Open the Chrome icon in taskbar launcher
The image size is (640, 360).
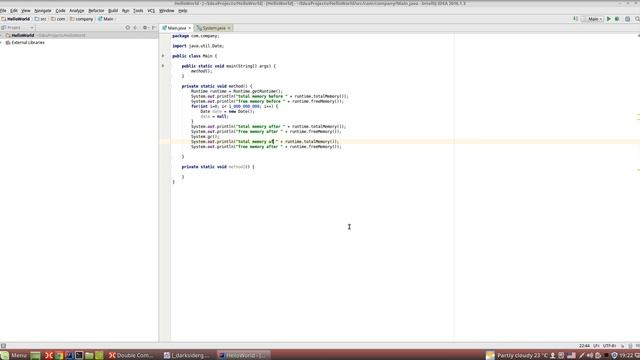(x=59, y=356)
